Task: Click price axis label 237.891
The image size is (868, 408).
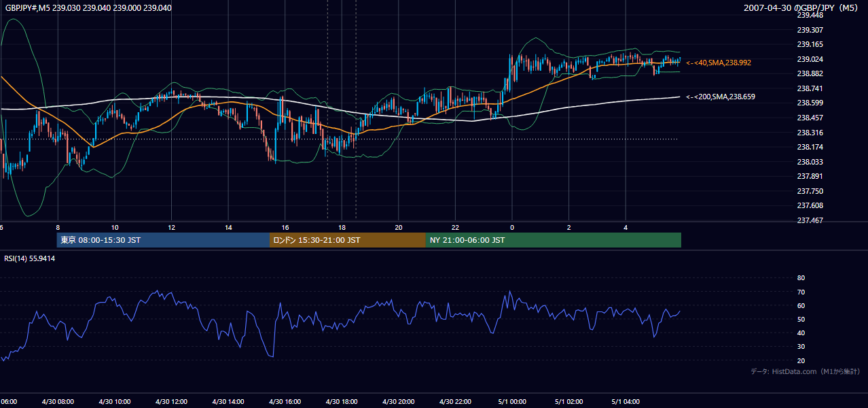Action: point(810,176)
